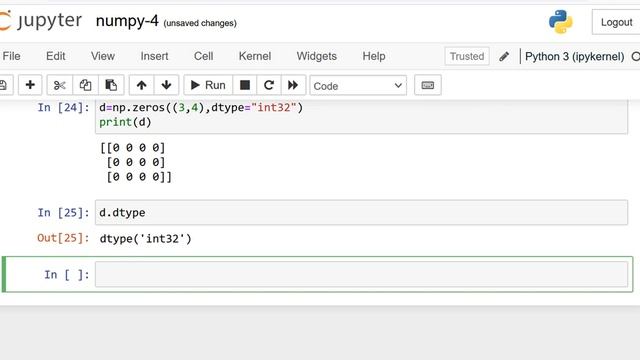This screenshot has width=640, height=360.
Task: Select the d.dtype code cell
Action: point(361,212)
